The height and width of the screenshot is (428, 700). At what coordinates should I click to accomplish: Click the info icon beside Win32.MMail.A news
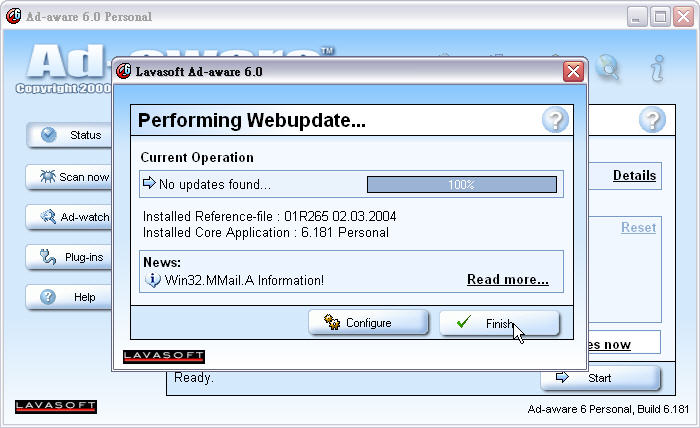(152, 280)
